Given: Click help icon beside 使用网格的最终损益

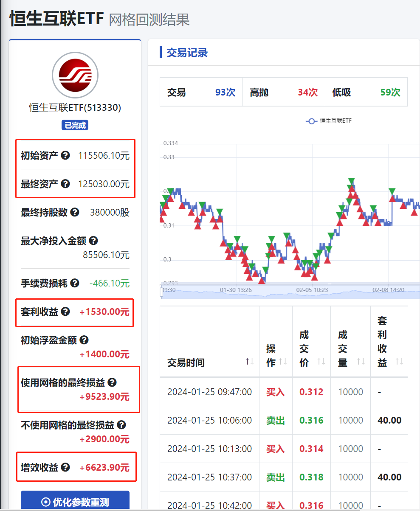Looking at the screenshot, I should (112, 382).
